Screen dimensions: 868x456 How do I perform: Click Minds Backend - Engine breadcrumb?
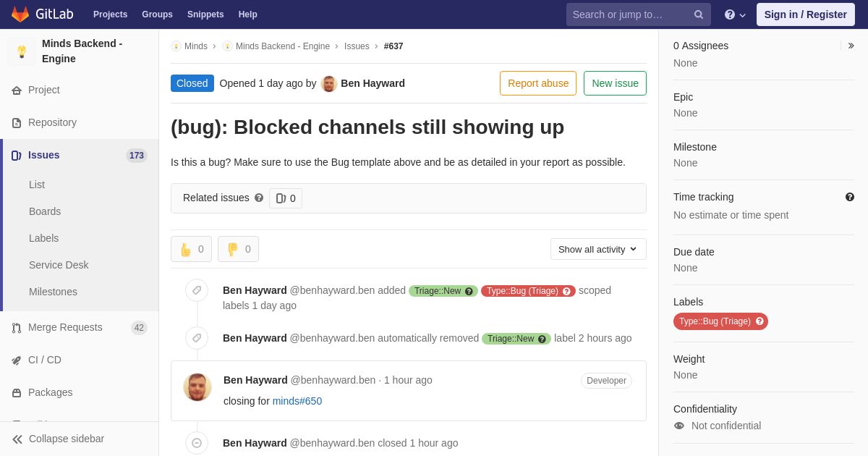coord(283,46)
